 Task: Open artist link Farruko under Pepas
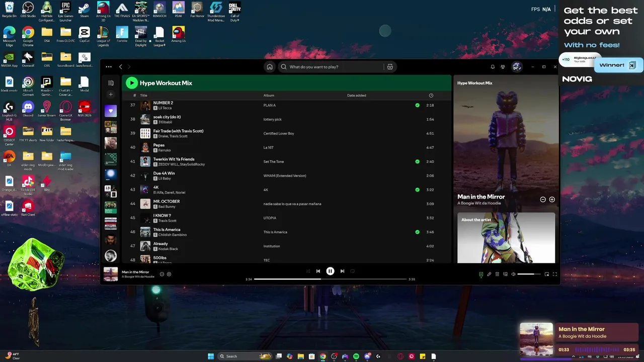click(x=165, y=150)
